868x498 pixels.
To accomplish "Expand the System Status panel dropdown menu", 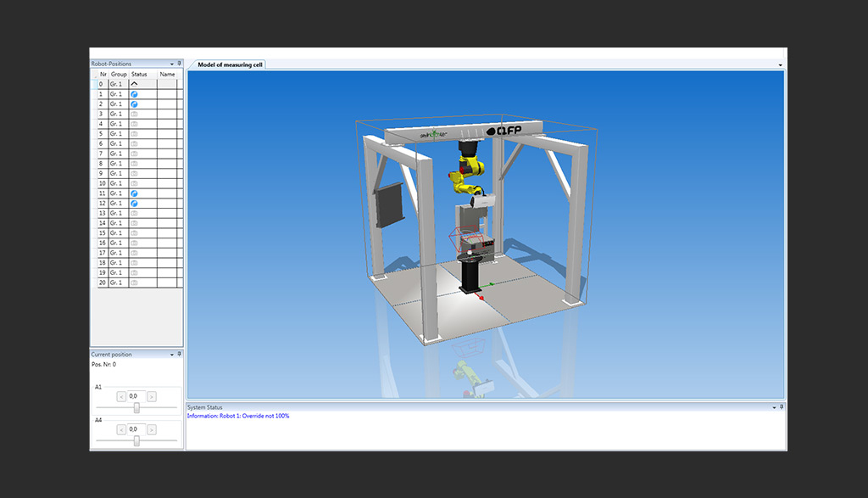I will [x=774, y=407].
